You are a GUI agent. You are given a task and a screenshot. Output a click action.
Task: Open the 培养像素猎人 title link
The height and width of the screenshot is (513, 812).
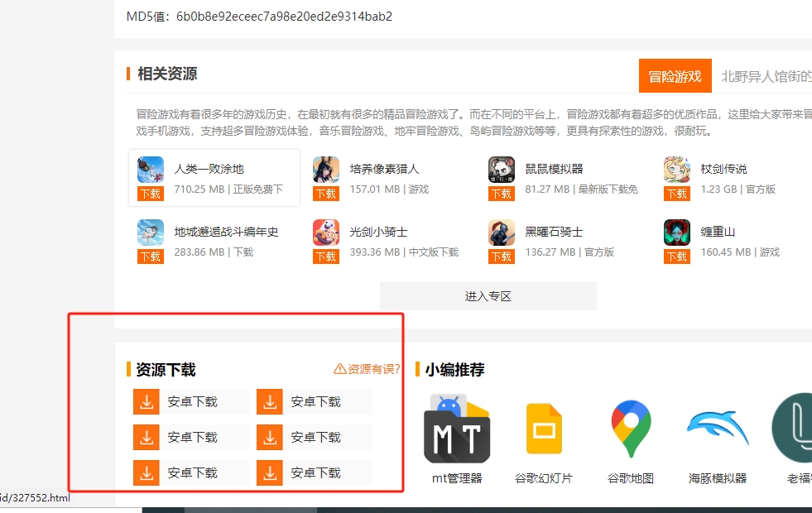(384, 169)
